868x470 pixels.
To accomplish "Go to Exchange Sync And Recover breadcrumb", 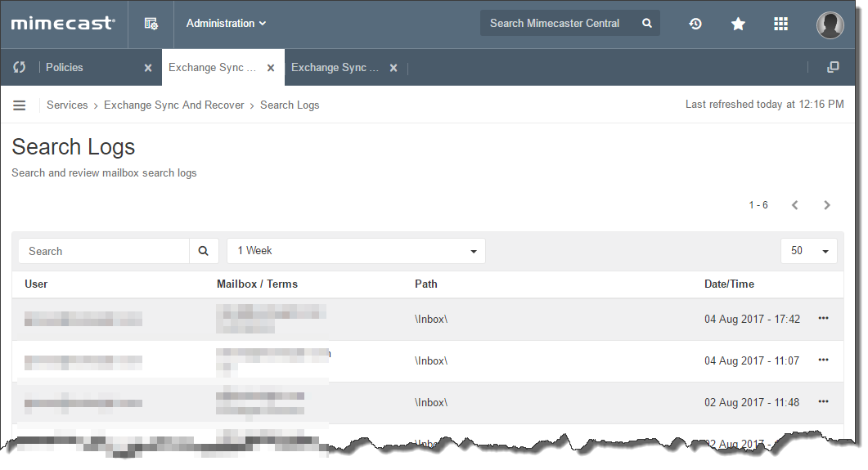I will 173,105.
